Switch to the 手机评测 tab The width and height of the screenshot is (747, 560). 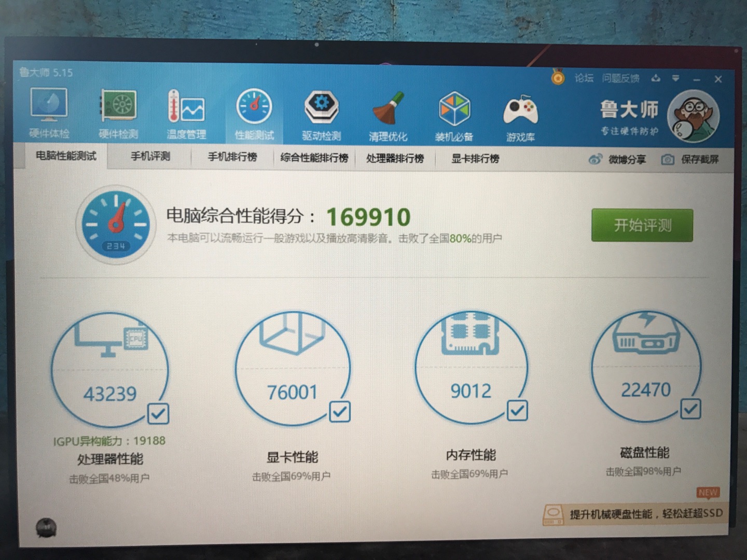pyautogui.click(x=150, y=157)
